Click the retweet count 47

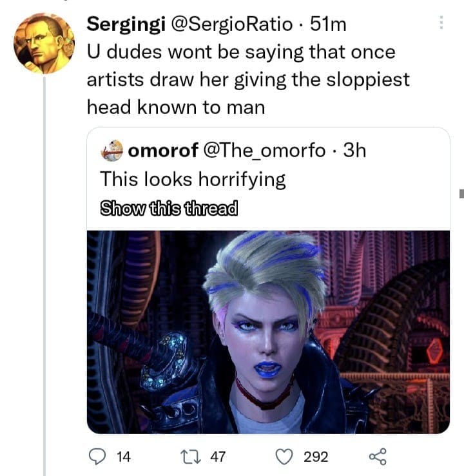pyautogui.click(x=218, y=457)
